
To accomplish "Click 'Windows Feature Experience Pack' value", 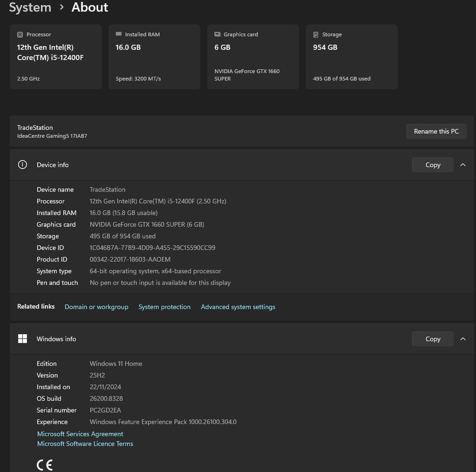I will [163, 422].
